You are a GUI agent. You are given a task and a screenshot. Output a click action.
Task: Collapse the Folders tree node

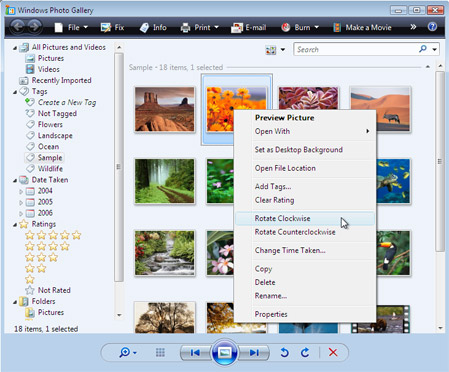(15, 302)
